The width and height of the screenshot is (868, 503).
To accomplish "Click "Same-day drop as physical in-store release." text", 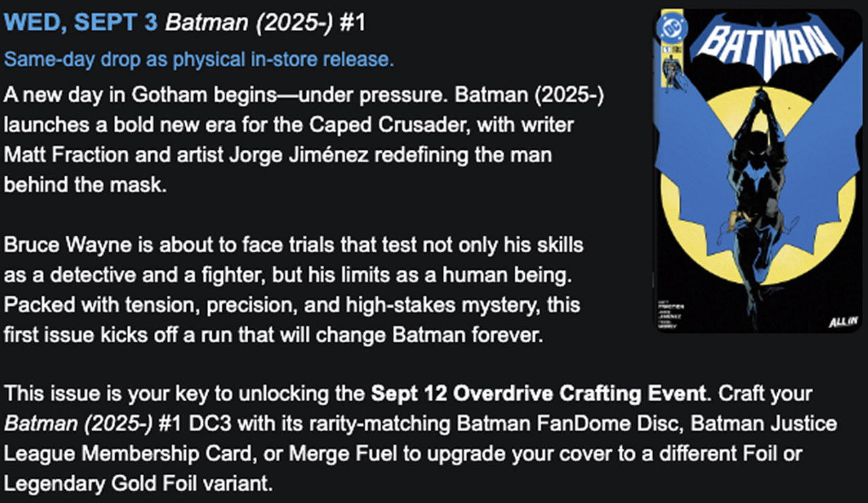I will coord(199,60).
